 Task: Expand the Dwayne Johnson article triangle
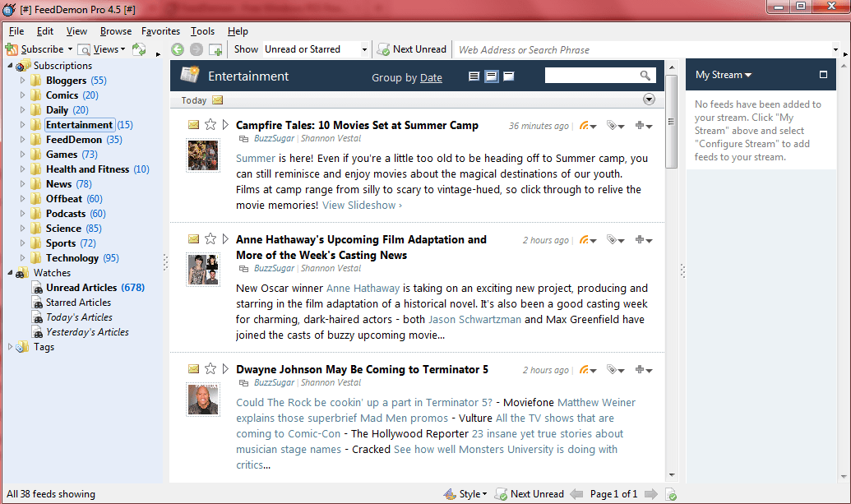pos(225,369)
